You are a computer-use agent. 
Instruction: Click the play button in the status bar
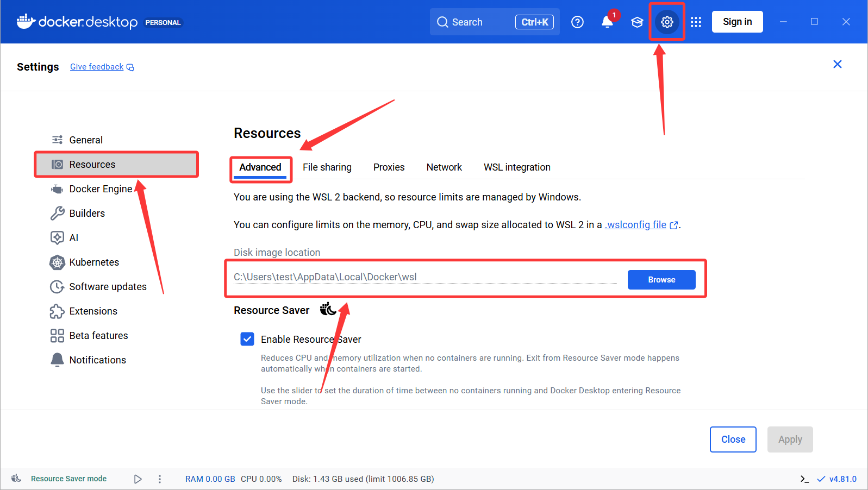(138, 479)
